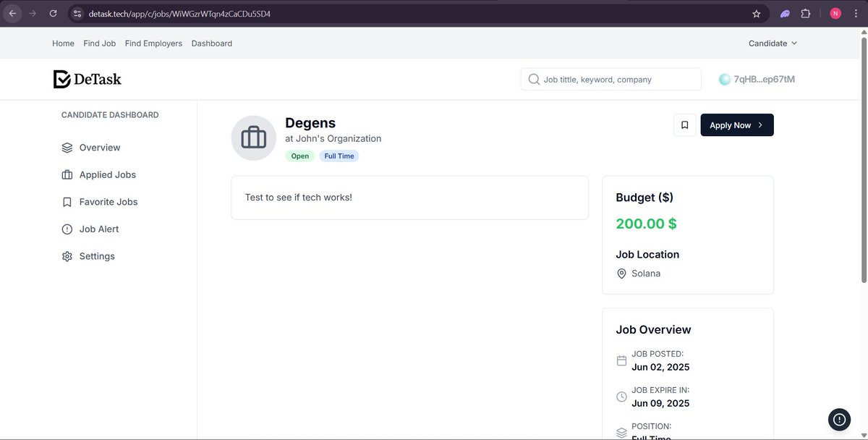
Task: Click the job search input field
Action: coord(610,79)
